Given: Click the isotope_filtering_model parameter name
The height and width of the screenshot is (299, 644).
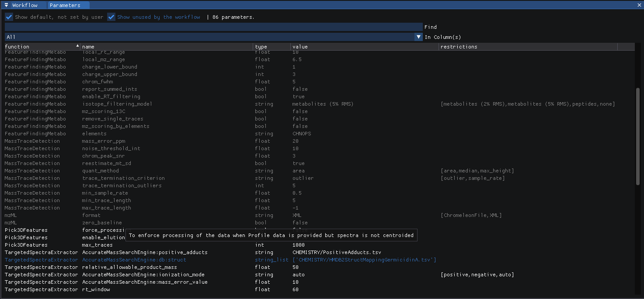Looking at the screenshot, I should [x=117, y=104].
